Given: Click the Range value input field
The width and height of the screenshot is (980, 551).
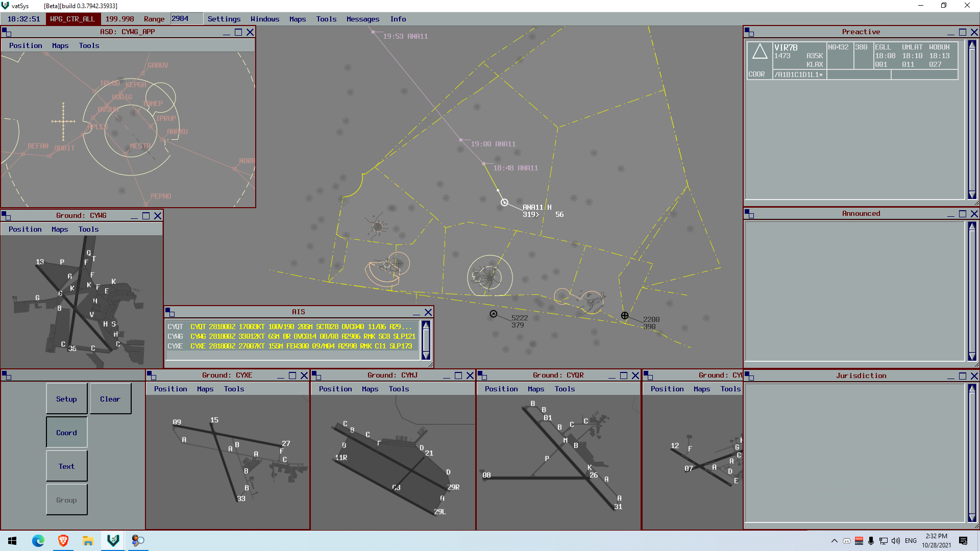Looking at the screenshot, I should point(186,19).
